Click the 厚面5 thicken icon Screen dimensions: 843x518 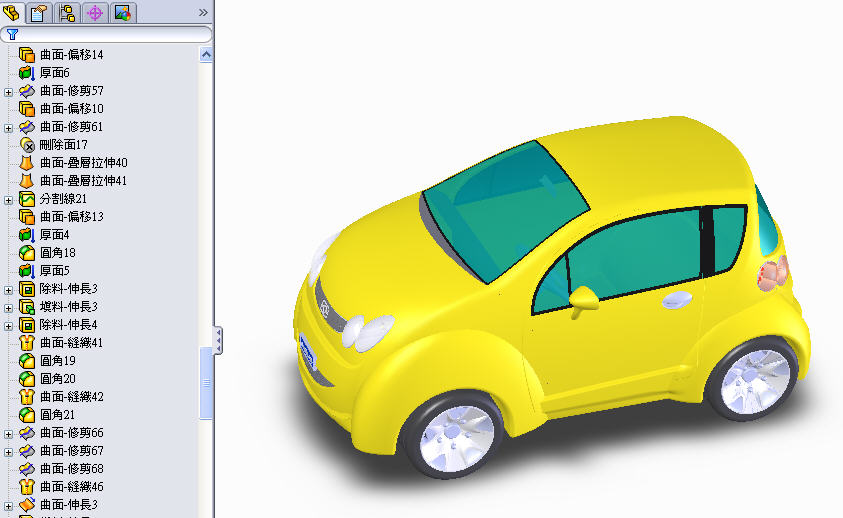[27, 271]
